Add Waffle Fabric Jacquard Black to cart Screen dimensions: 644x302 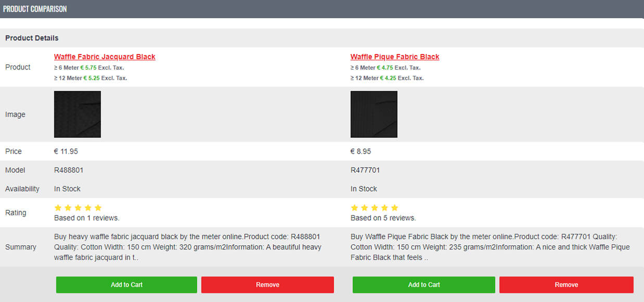click(127, 285)
